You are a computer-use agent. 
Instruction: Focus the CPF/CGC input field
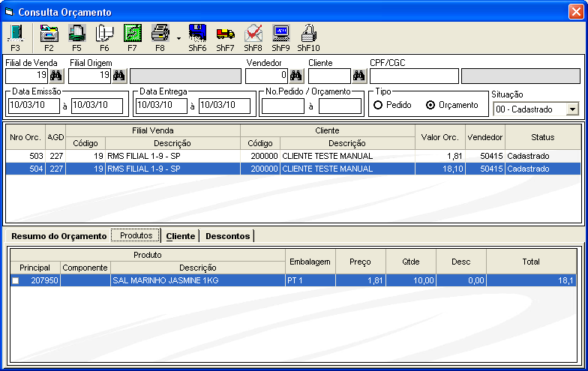pos(414,76)
